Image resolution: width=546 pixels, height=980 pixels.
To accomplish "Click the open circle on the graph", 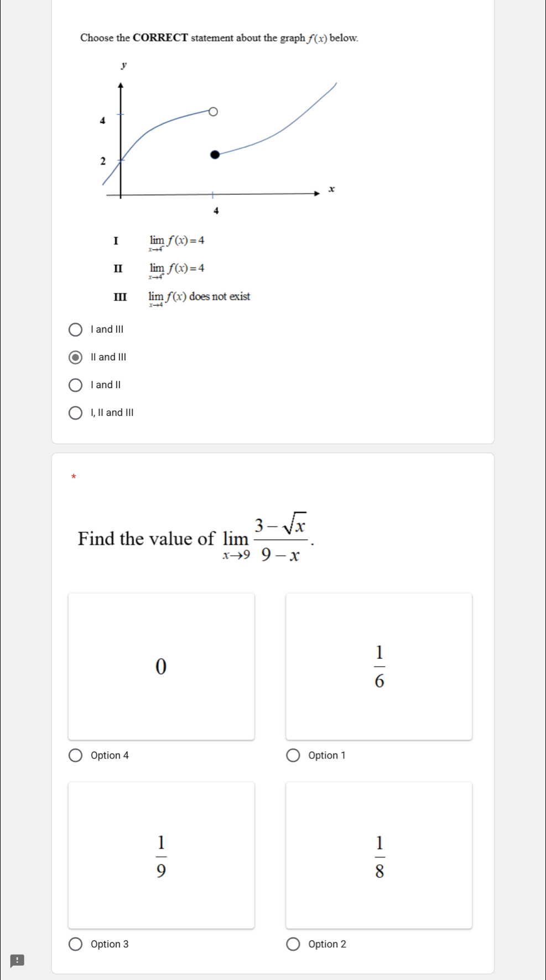I will pyautogui.click(x=214, y=112).
